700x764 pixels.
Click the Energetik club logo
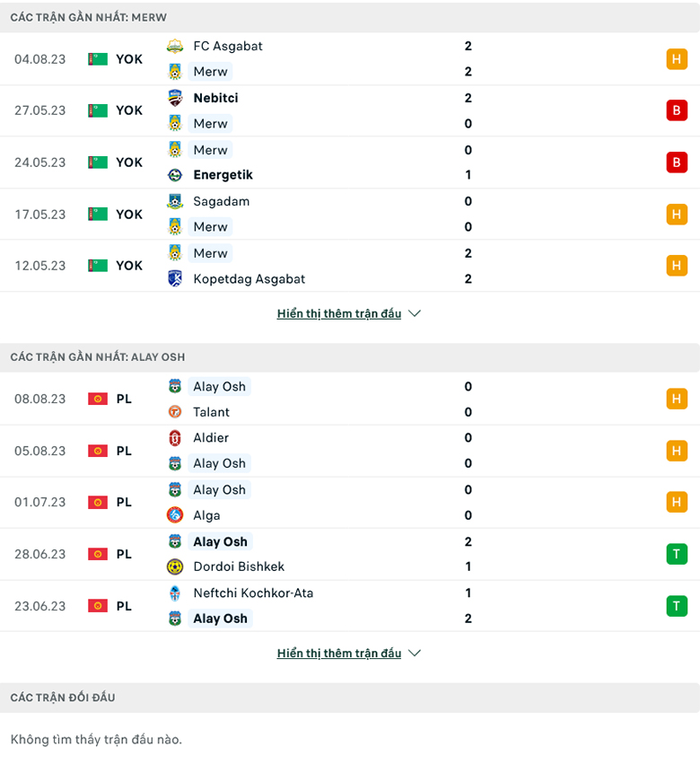tap(175, 175)
